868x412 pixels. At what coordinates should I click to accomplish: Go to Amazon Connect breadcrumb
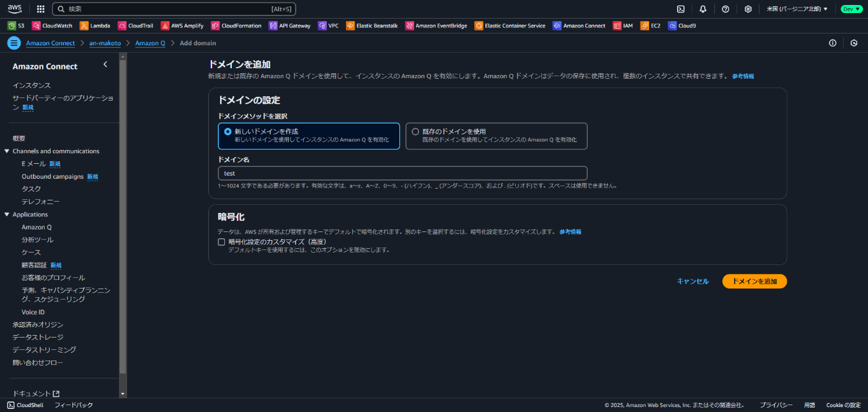pyautogui.click(x=50, y=43)
